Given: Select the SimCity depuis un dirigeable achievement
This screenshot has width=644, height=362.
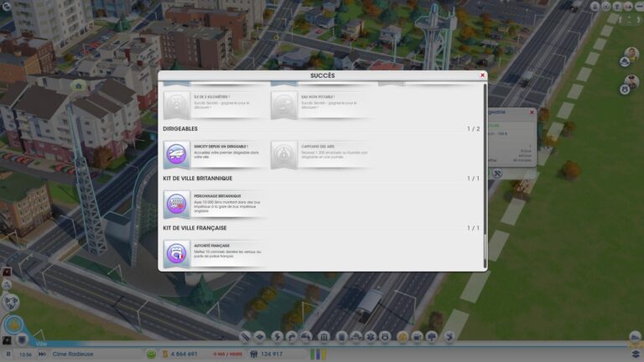Looking at the screenshot, I should [216, 154].
